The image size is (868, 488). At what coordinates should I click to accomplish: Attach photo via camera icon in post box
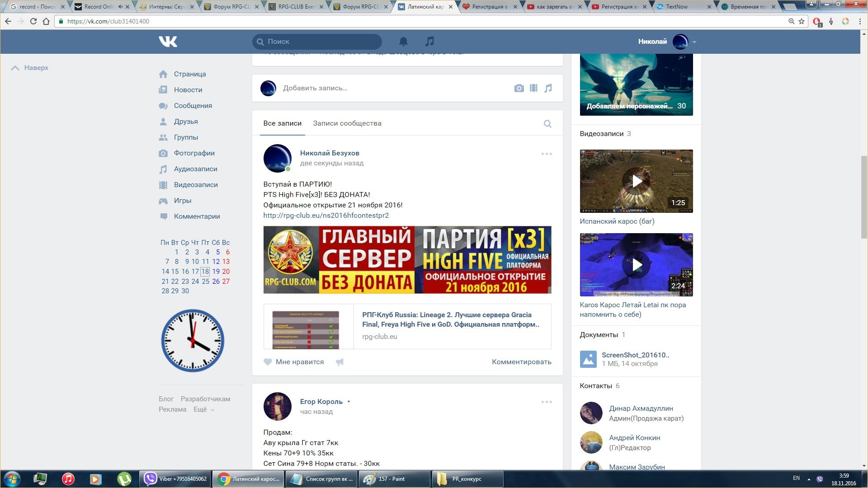pyautogui.click(x=519, y=88)
